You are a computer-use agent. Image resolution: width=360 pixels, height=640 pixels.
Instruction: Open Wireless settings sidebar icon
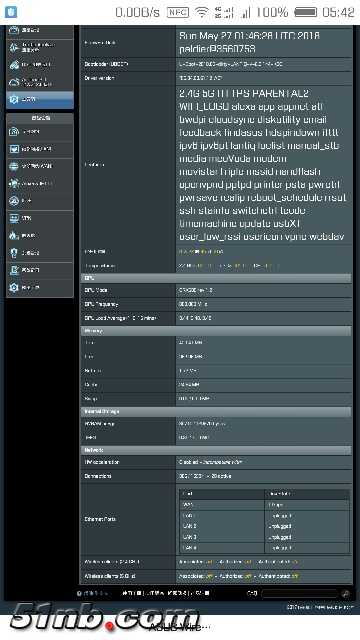pyautogui.click(x=14, y=131)
